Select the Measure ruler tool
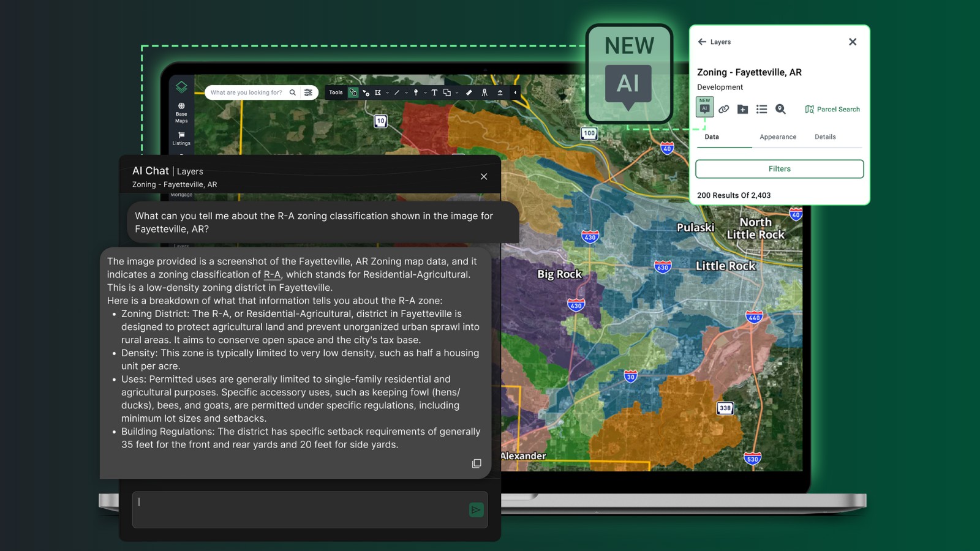980x551 pixels. [x=469, y=92]
